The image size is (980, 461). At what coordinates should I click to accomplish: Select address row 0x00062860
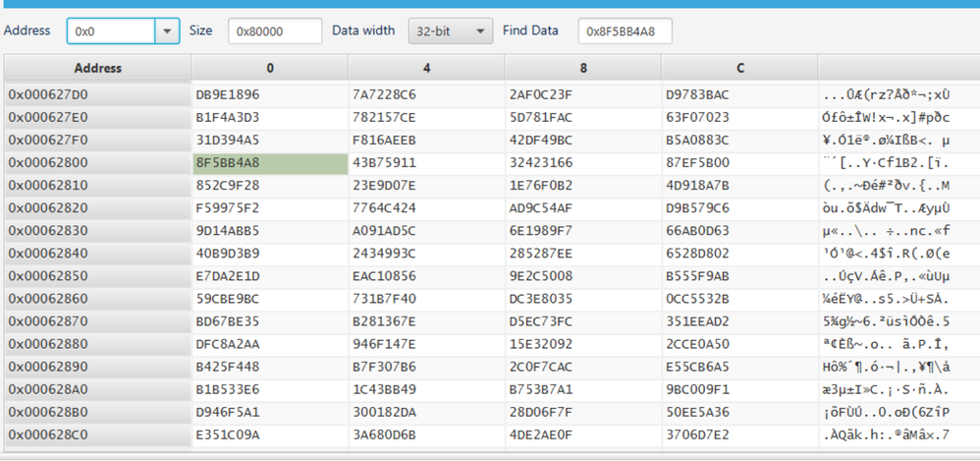(98, 299)
